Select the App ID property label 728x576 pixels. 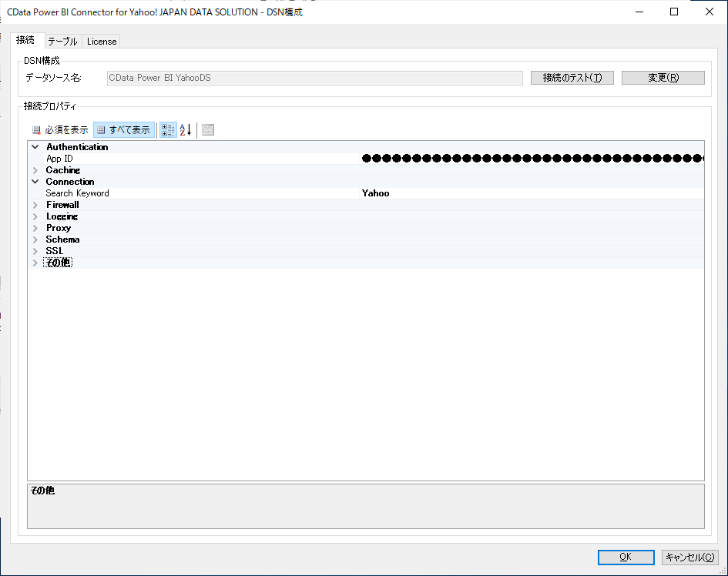coord(59,159)
